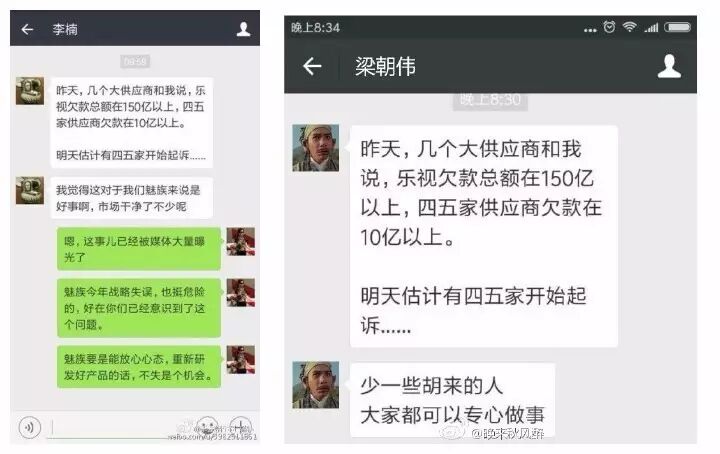The height and width of the screenshot is (454, 720).
Task: Tap the three-dots status bar indicator
Action: pyautogui.click(x=590, y=30)
